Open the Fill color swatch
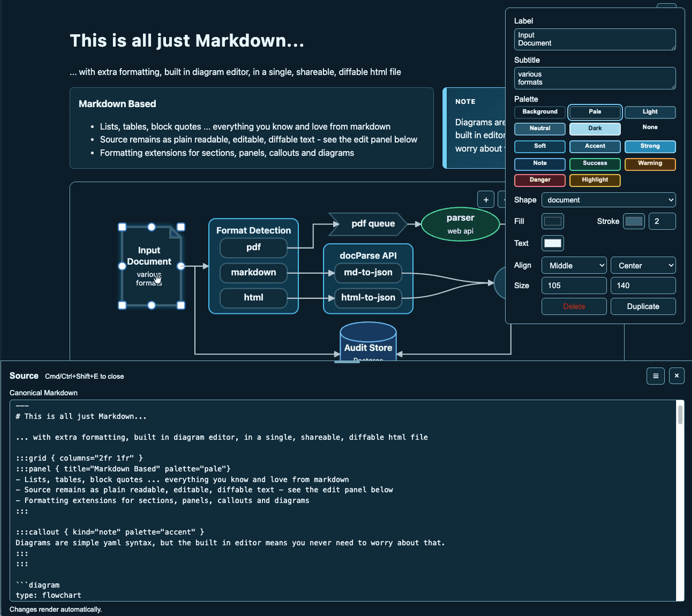692x616 pixels. (552, 221)
